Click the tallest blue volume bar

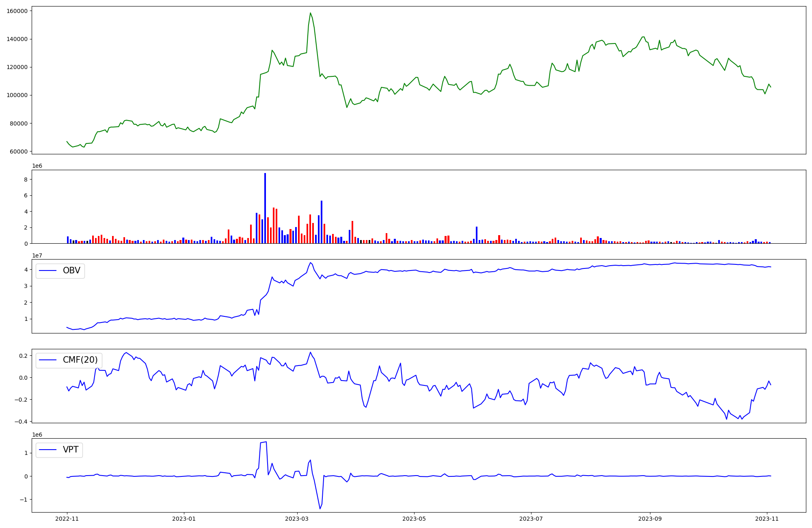[x=265, y=208]
